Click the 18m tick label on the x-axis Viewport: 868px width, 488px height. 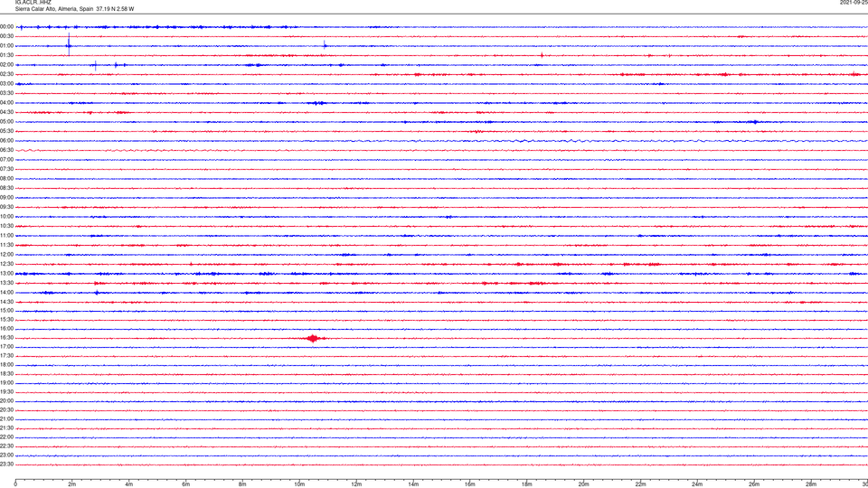(527, 484)
